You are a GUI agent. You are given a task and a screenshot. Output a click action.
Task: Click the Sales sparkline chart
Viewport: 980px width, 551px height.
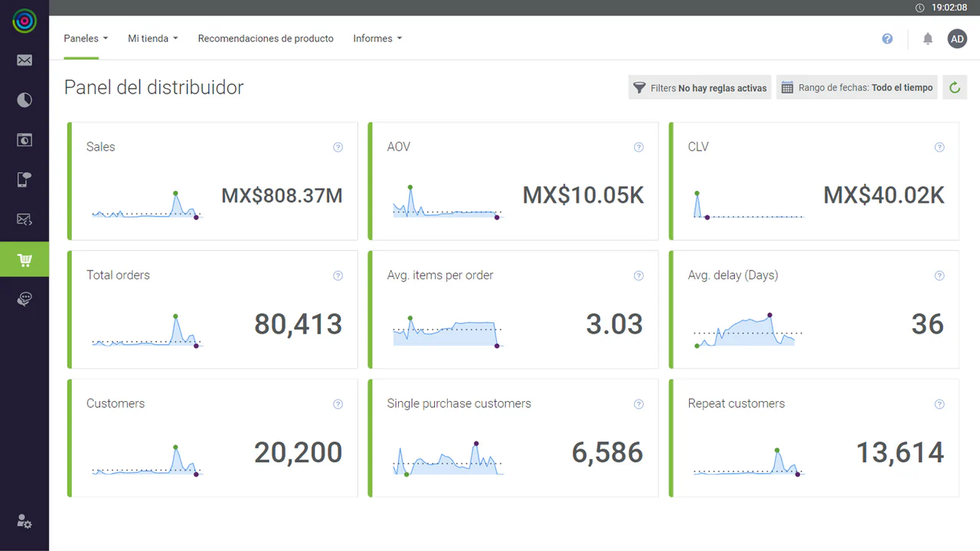pyautogui.click(x=146, y=206)
